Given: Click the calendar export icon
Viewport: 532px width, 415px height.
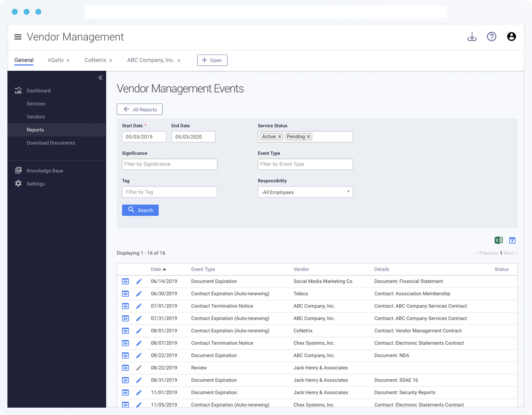Looking at the screenshot, I should point(512,240).
